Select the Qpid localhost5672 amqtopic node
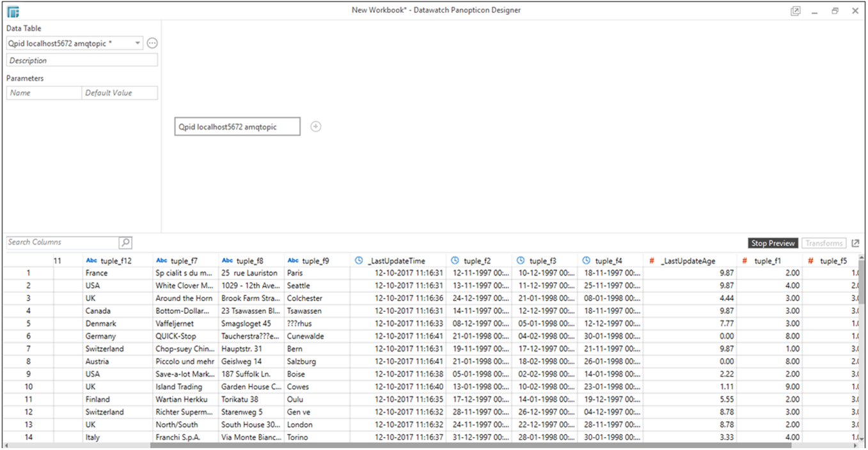868x450 pixels. (x=237, y=127)
